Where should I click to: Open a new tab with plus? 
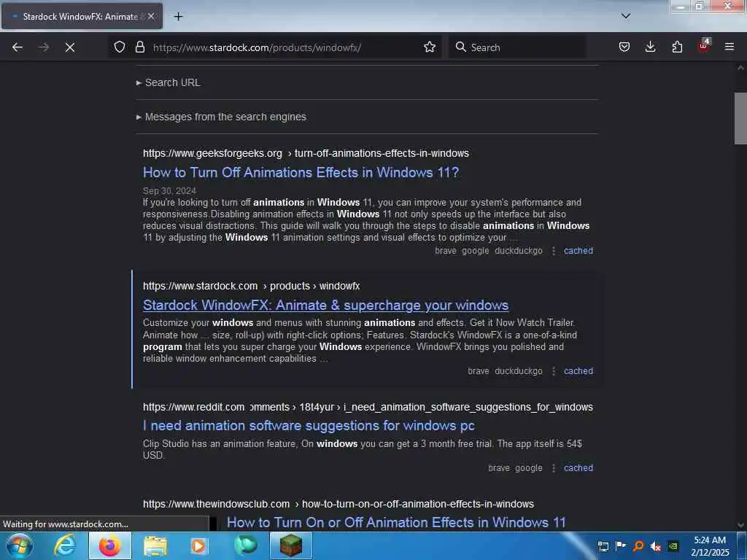pyautogui.click(x=178, y=17)
